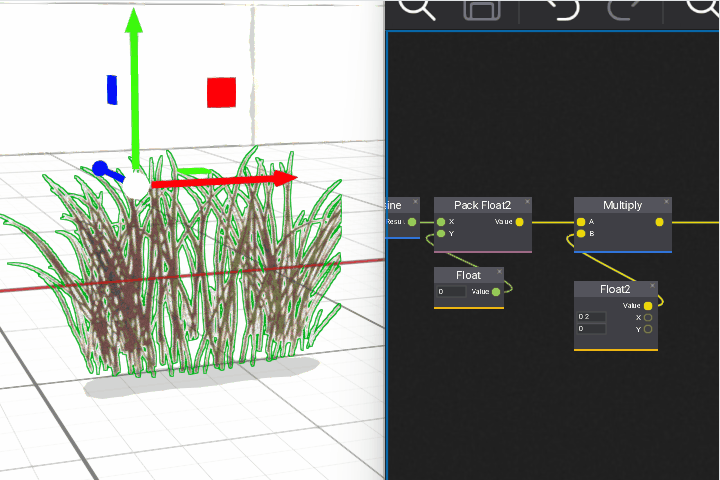Click the save icon in the top toolbar
Viewport: 720px width, 480px height.
[482, 9]
